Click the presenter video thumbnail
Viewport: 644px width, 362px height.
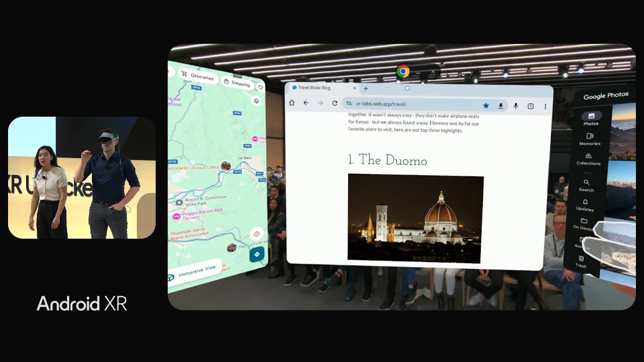pyautogui.click(x=82, y=177)
